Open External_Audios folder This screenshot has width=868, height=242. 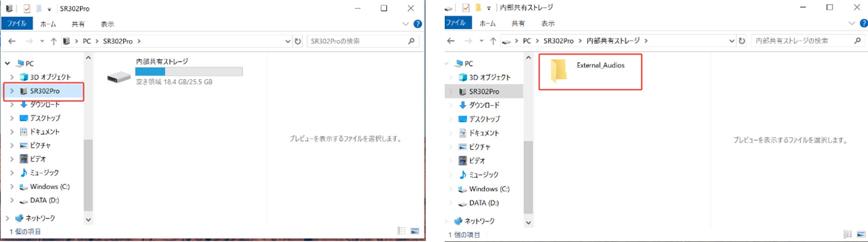click(590, 71)
